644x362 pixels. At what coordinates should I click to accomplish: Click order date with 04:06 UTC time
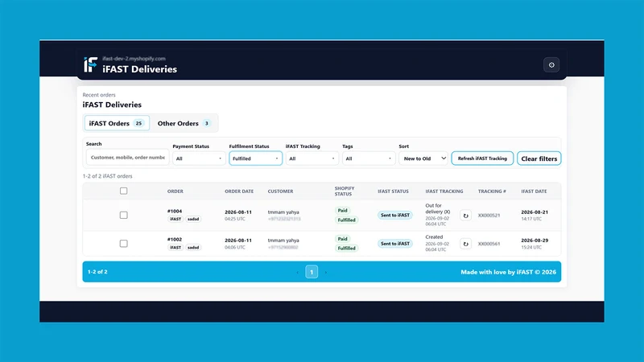point(238,244)
